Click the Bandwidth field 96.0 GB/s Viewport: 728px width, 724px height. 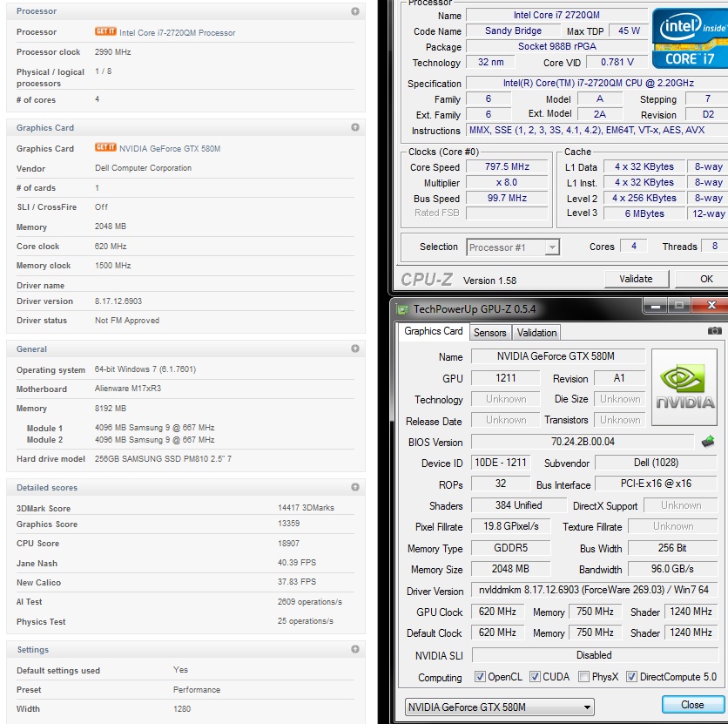click(x=672, y=569)
